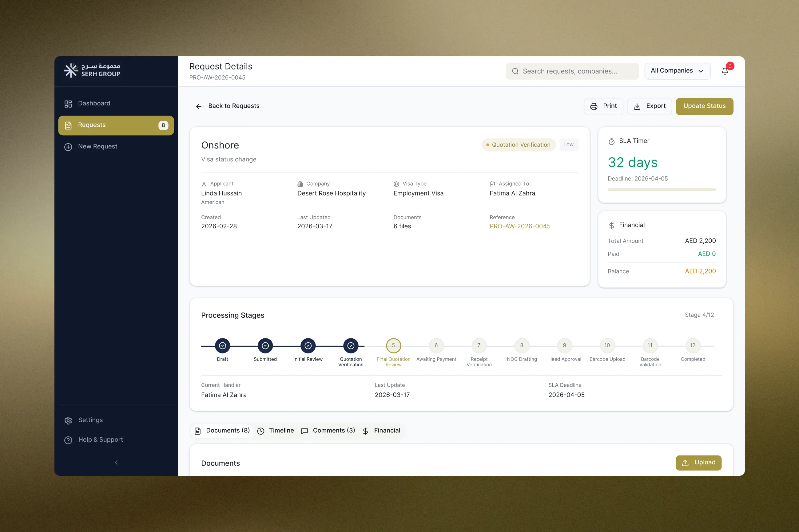Click the 32 days countdown value
799x532 pixels.
coord(633,163)
